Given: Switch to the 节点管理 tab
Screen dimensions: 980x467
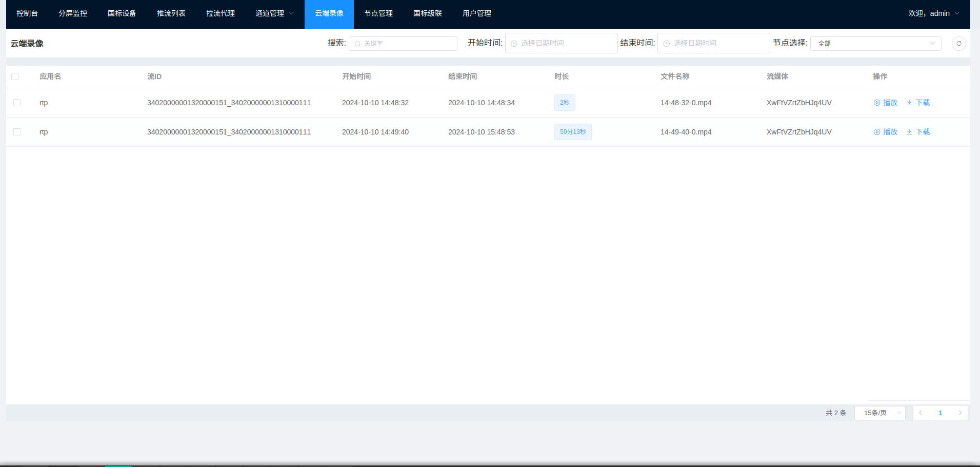Looking at the screenshot, I should (378, 14).
